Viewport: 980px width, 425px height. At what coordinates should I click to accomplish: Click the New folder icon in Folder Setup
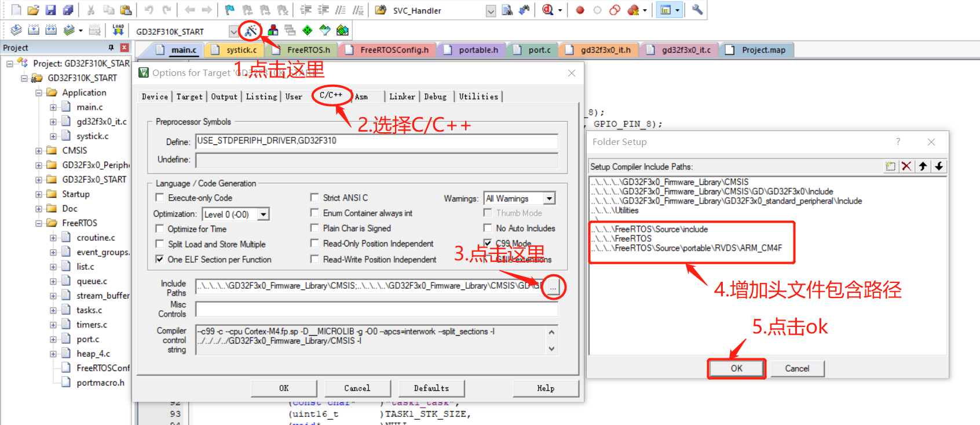click(890, 166)
